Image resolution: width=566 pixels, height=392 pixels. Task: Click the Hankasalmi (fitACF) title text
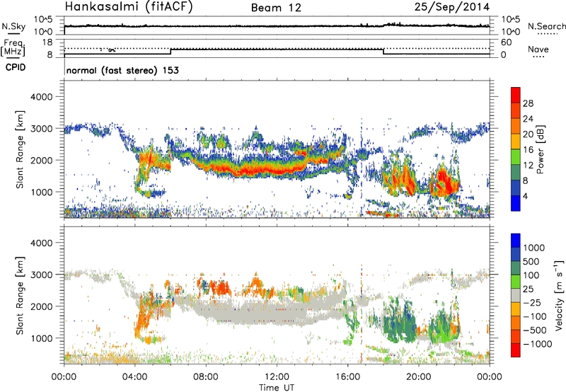click(129, 7)
